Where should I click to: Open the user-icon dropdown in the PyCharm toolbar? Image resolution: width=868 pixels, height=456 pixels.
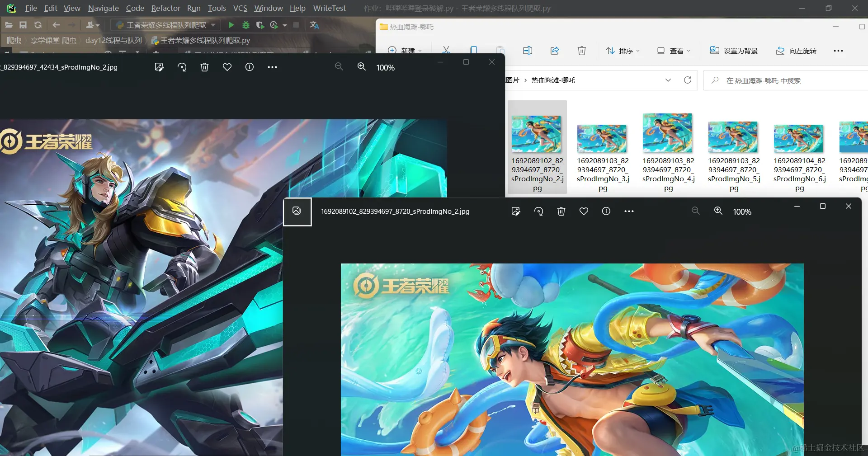93,25
